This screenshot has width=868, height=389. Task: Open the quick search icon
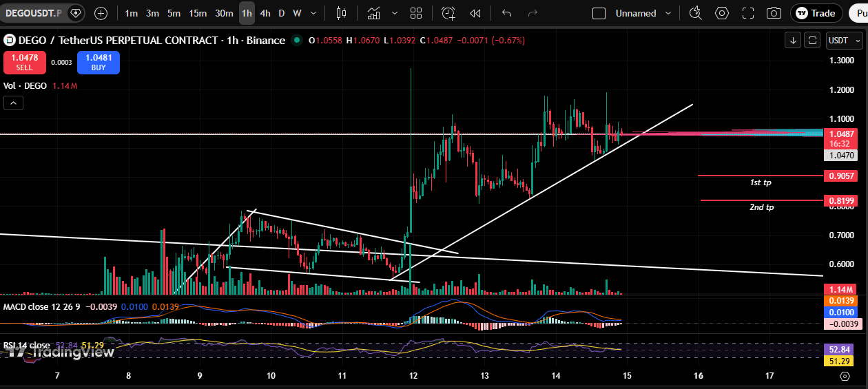point(695,13)
